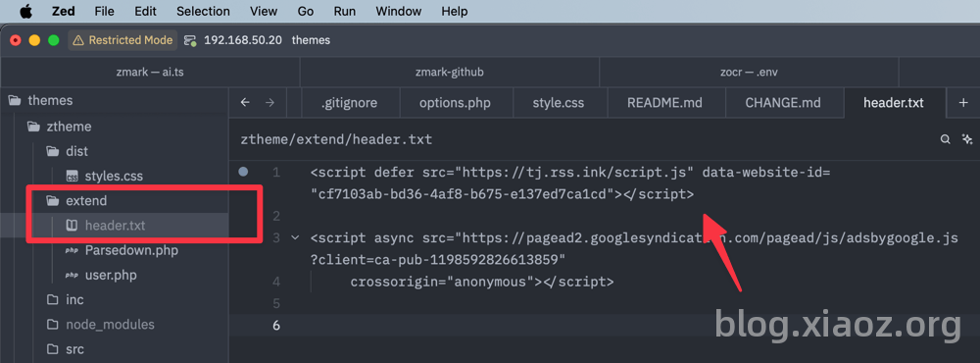Viewport: 980px width, 363px height.
Task: Click the plus icon for new tab
Action: tap(963, 103)
